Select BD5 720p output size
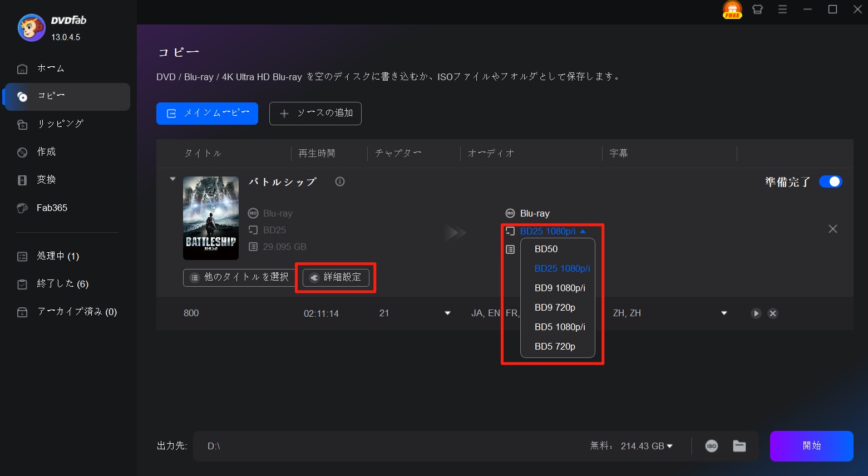 tap(558, 346)
